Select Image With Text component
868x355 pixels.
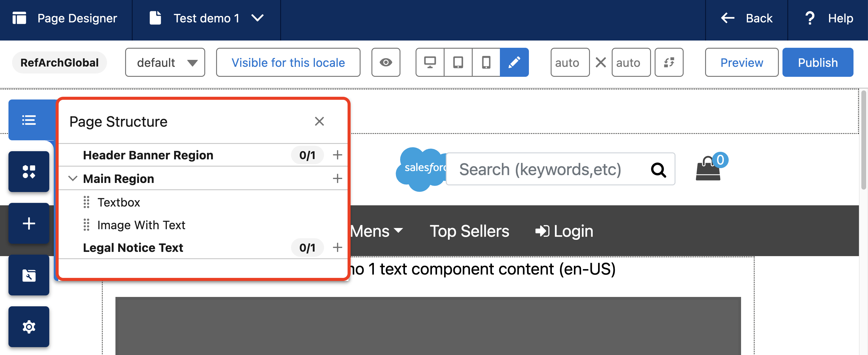pos(141,225)
